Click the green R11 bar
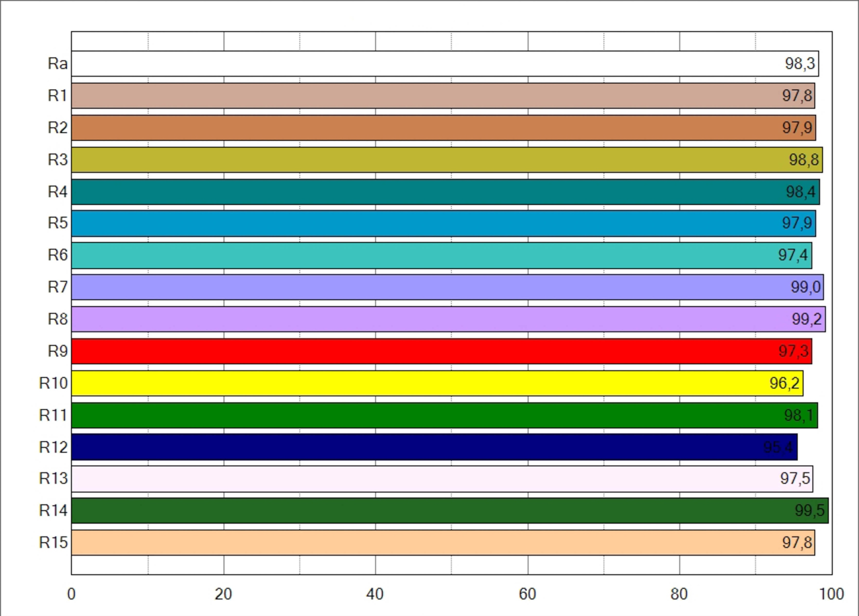Screen dimensions: 859x616 (444, 415)
